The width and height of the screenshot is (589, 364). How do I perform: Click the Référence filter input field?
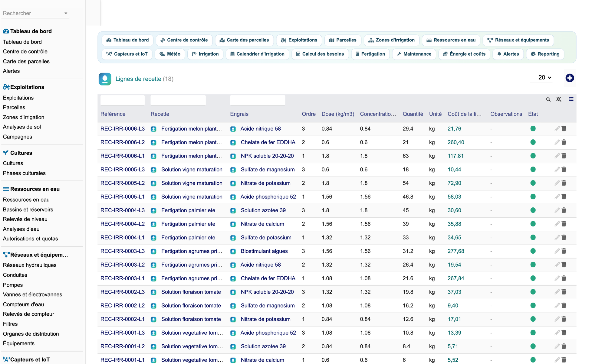pyautogui.click(x=123, y=100)
